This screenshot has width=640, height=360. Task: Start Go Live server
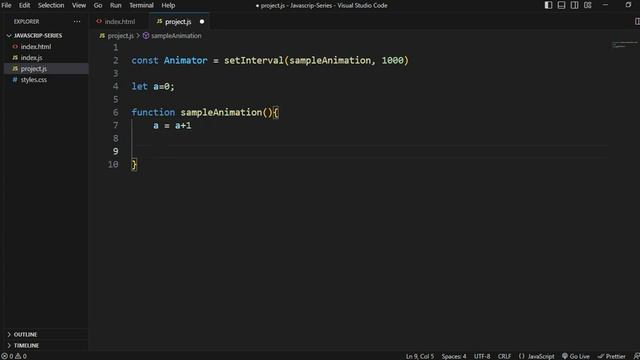point(576,356)
